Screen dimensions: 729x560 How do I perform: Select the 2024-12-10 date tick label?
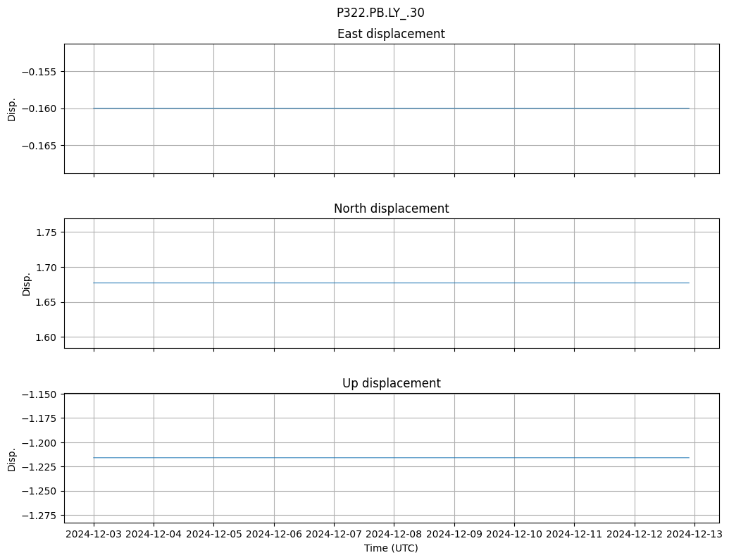tap(514, 534)
